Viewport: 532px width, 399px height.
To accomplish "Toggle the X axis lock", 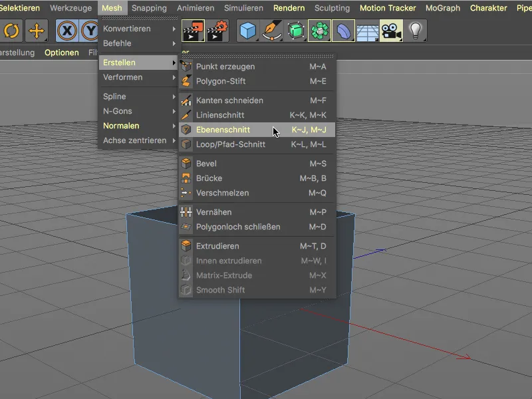I will [x=67, y=31].
